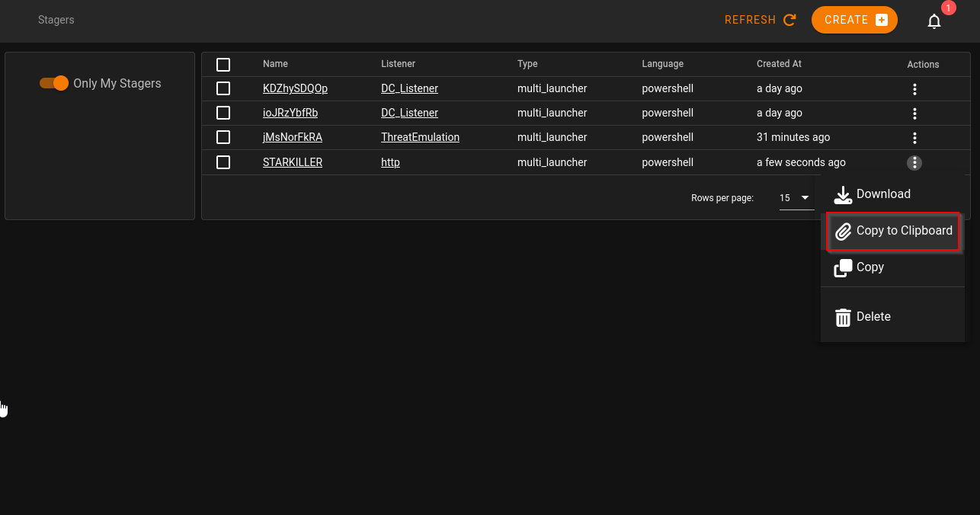980x515 pixels.
Task: Click 'a few seconds ago' timestamp cell
Action: pos(801,162)
